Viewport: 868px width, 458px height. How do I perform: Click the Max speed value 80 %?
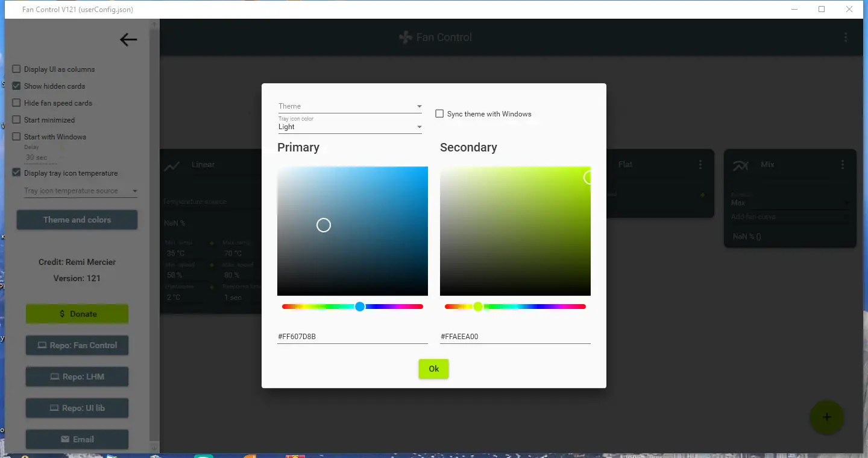(231, 275)
